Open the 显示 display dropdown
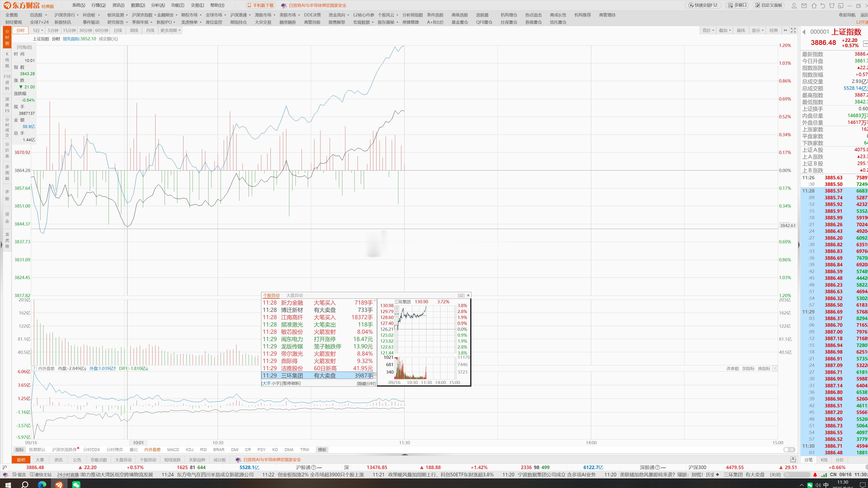 [x=757, y=30]
